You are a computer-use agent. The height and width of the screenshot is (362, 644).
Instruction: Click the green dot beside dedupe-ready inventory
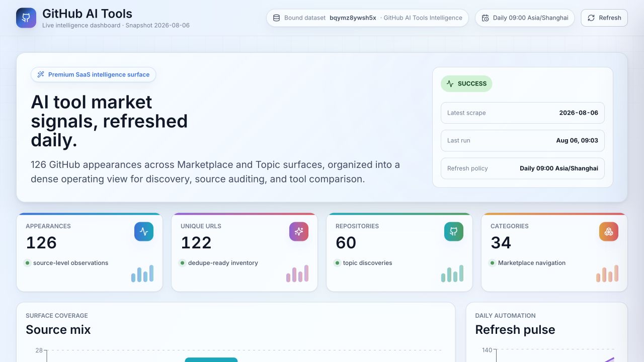(183, 263)
